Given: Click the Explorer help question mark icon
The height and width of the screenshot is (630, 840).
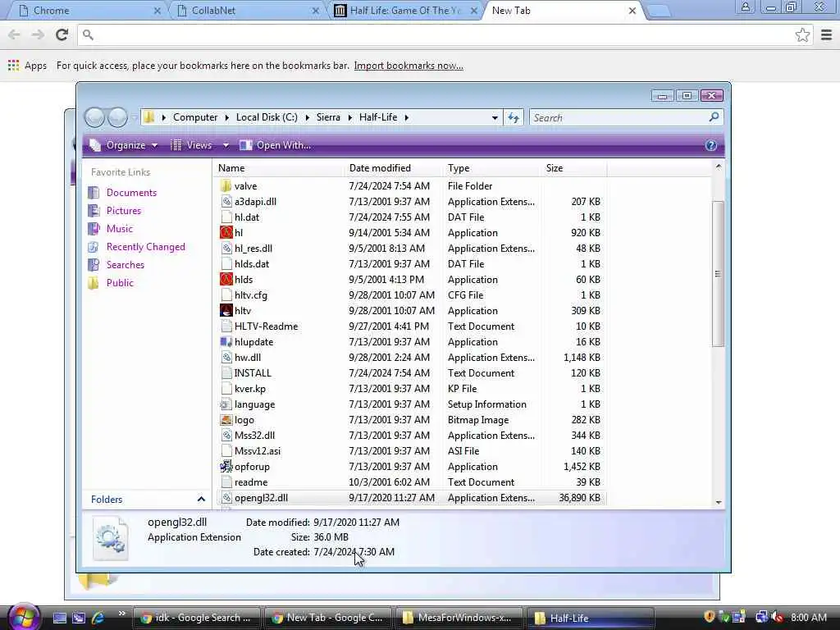Looking at the screenshot, I should point(711,145).
